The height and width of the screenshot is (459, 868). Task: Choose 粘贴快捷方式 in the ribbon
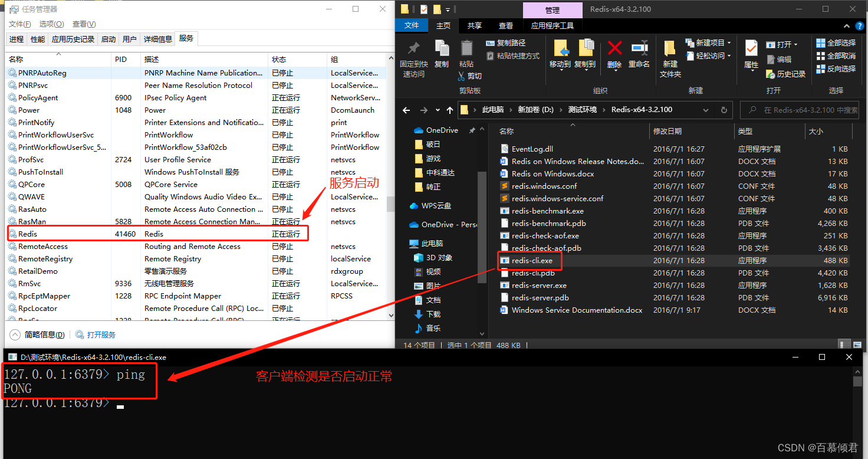(x=512, y=55)
